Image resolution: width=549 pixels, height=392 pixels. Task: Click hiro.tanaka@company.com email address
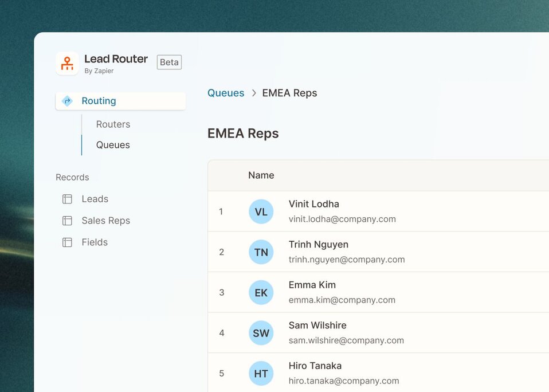343,381
